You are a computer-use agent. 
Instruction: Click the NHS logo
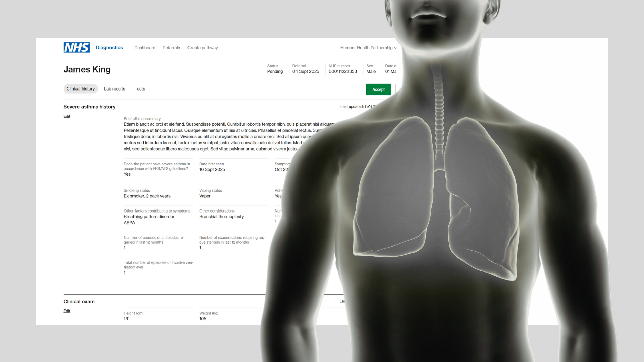[x=76, y=47]
